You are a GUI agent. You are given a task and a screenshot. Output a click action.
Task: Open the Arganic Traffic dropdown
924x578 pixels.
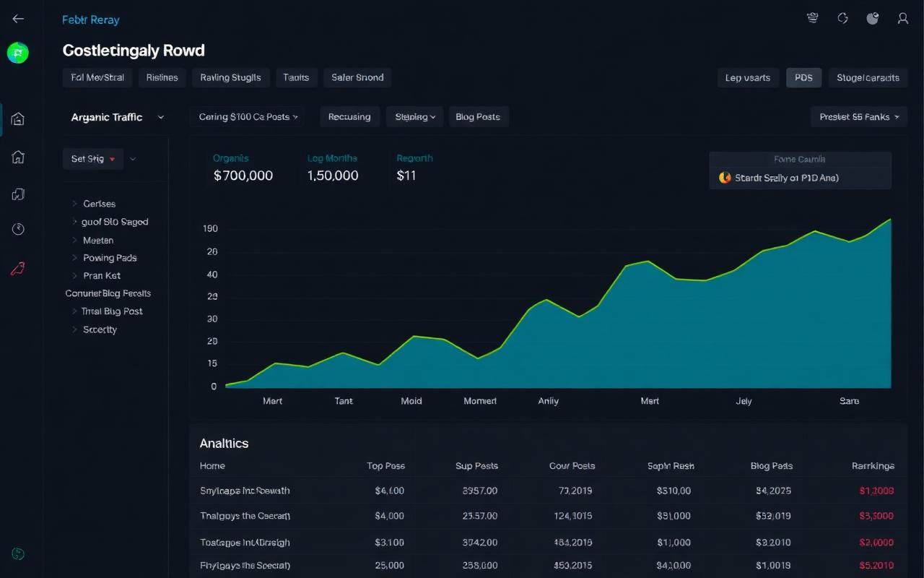point(118,116)
